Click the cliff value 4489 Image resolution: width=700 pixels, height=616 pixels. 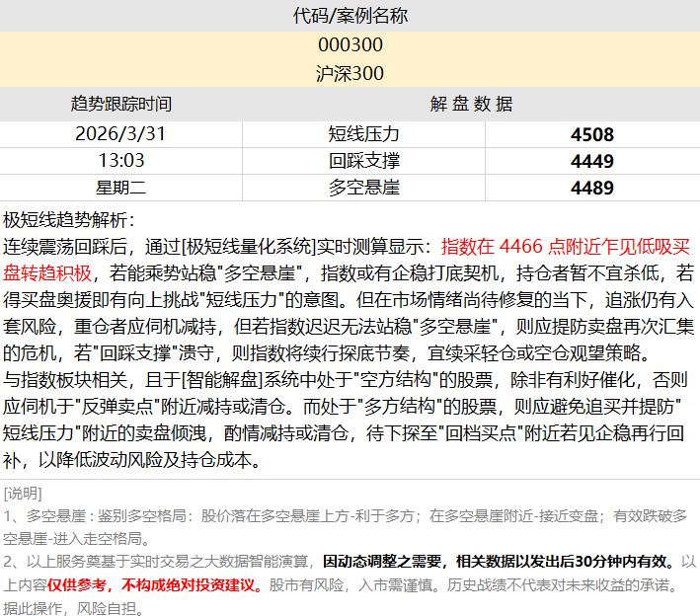click(591, 188)
